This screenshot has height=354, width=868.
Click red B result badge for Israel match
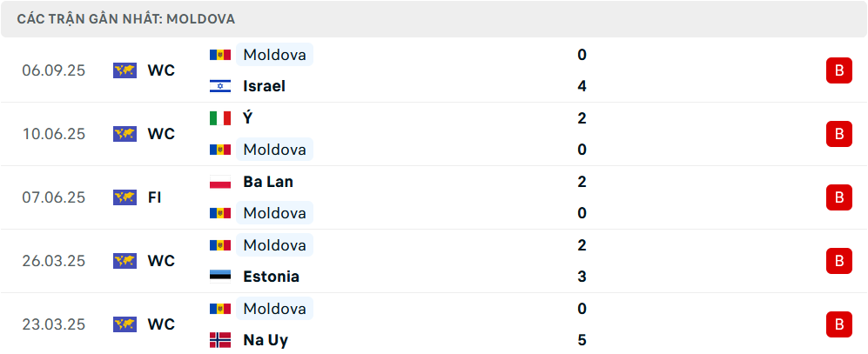(838, 70)
